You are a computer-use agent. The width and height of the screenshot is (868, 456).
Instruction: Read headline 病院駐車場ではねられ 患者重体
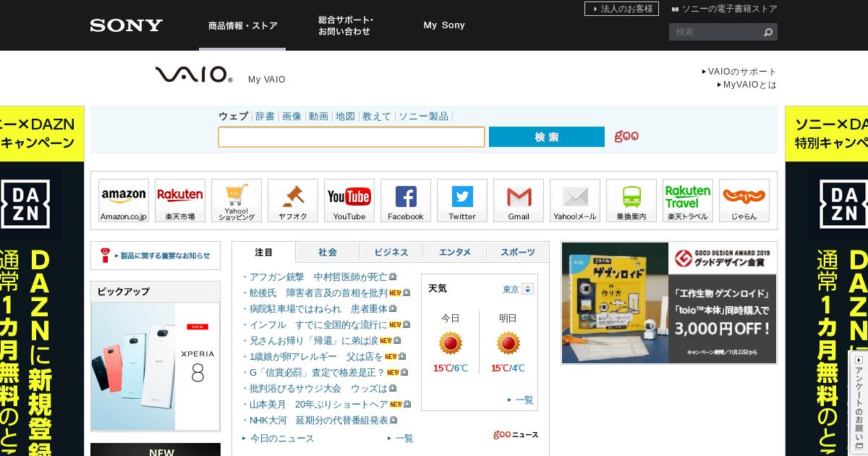coord(318,308)
